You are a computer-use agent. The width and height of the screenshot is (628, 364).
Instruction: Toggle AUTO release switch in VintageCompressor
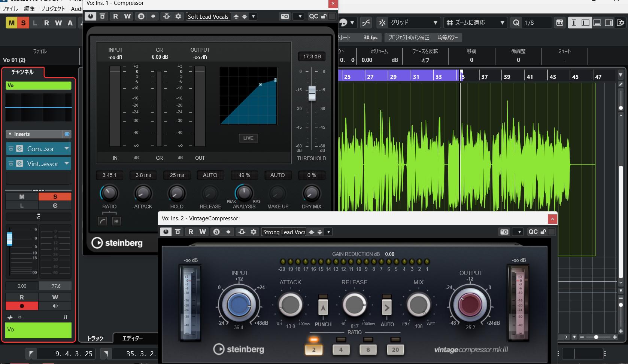(387, 308)
